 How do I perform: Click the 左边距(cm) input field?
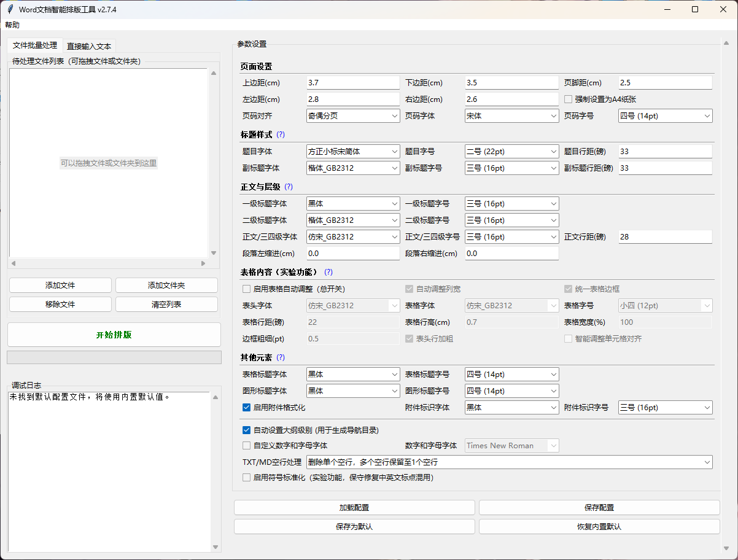(x=353, y=99)
